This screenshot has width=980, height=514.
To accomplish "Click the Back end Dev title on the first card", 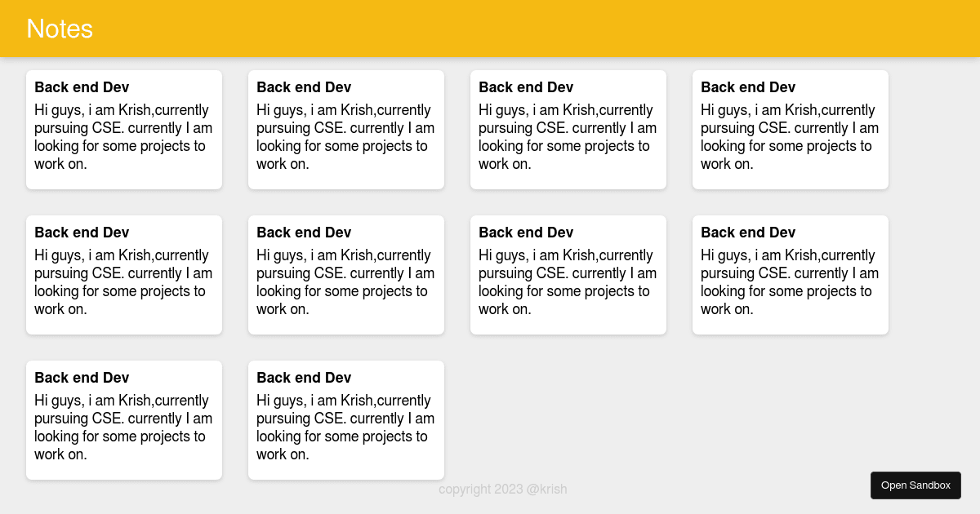I will pos(82,87).
